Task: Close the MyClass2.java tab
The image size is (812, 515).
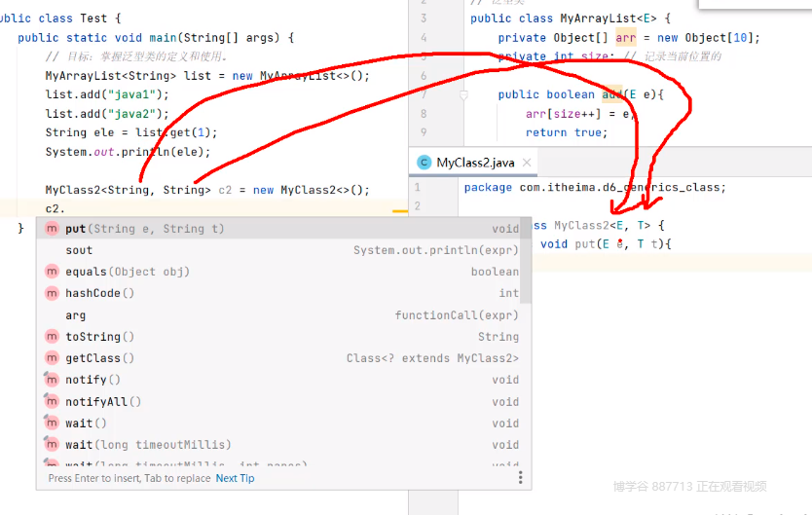Action: (x=527, y=163)
